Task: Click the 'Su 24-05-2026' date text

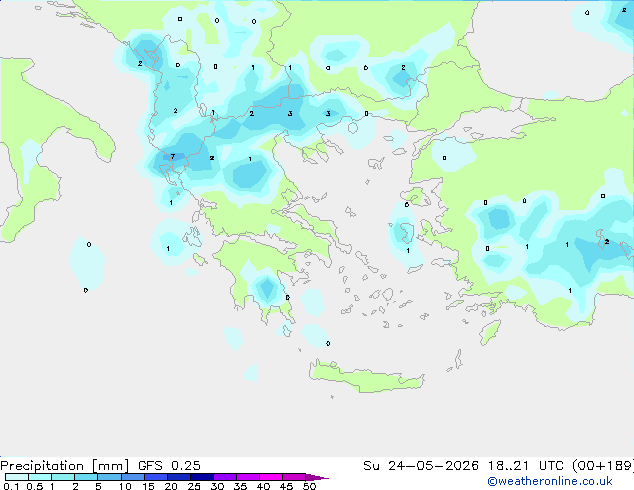Action: point(421,466)
